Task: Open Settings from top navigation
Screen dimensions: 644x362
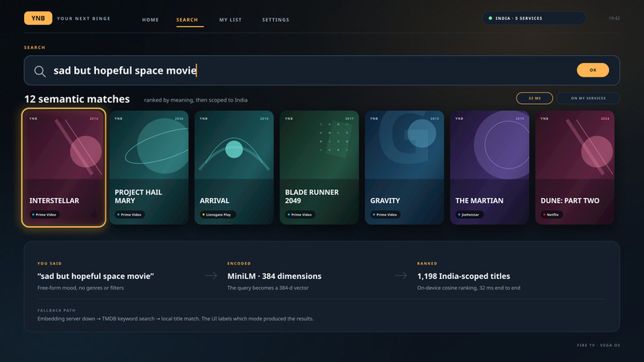Action: point(276,20)
